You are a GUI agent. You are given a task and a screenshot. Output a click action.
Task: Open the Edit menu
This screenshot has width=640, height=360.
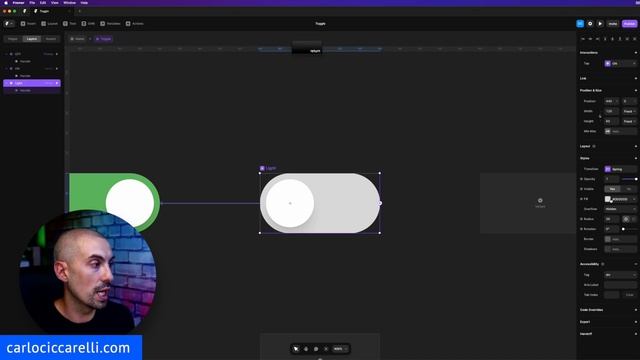coord(43,2)
